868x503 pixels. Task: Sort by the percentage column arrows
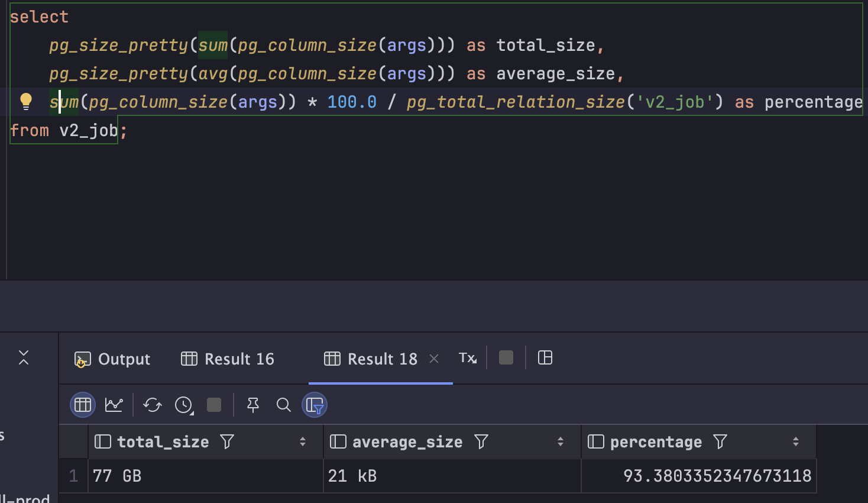point(796,441)
